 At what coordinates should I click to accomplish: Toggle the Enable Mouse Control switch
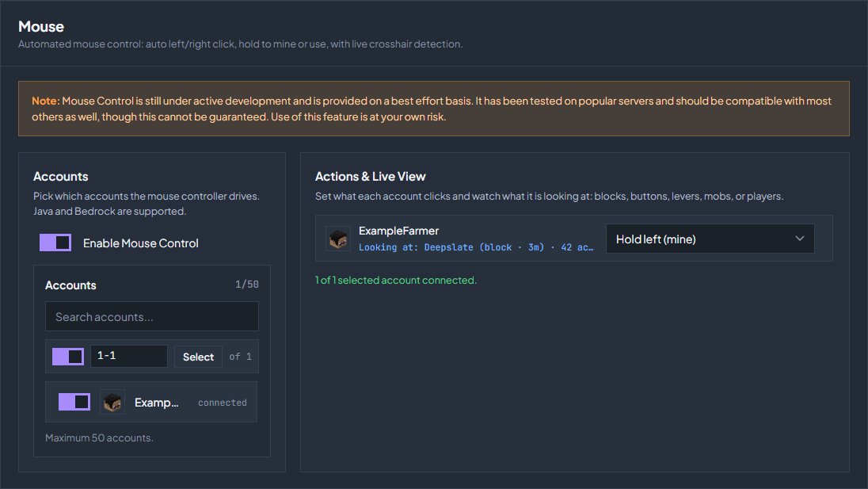(55, 243)
